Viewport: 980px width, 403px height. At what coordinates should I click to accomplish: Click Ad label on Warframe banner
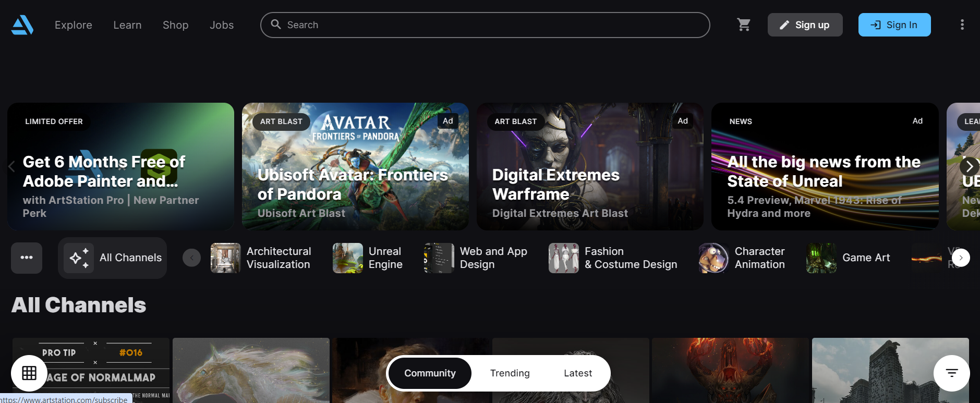(x=683, y=121)
